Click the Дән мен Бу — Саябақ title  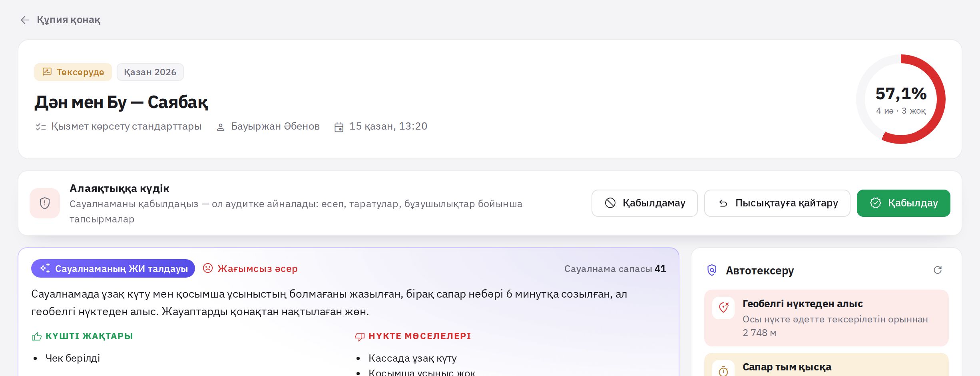tap(121, 102)
